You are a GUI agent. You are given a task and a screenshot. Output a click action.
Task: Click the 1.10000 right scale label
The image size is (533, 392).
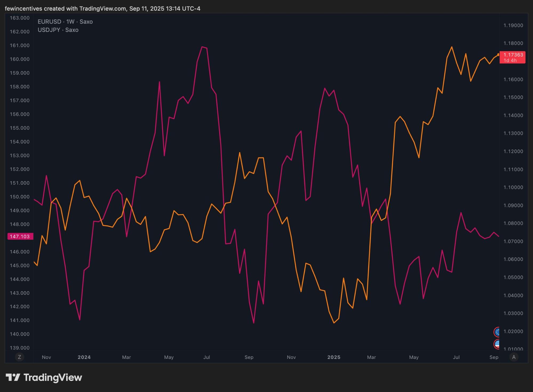coord(513,187)
